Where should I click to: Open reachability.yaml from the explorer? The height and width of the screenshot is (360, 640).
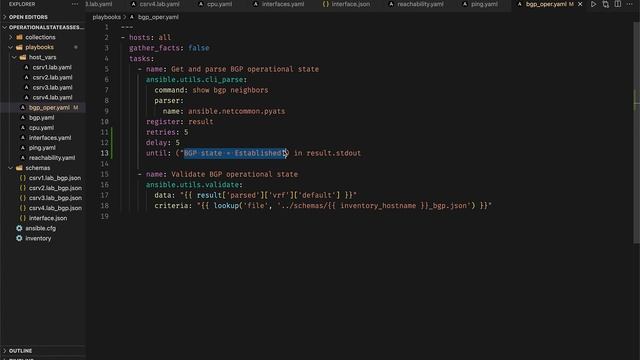(52, 158)
